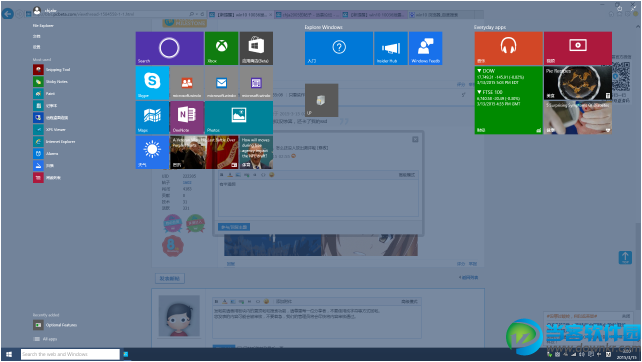This screenshot has width=642, height=362.
Task: Open the teal Photos tile
Action: 239,118
